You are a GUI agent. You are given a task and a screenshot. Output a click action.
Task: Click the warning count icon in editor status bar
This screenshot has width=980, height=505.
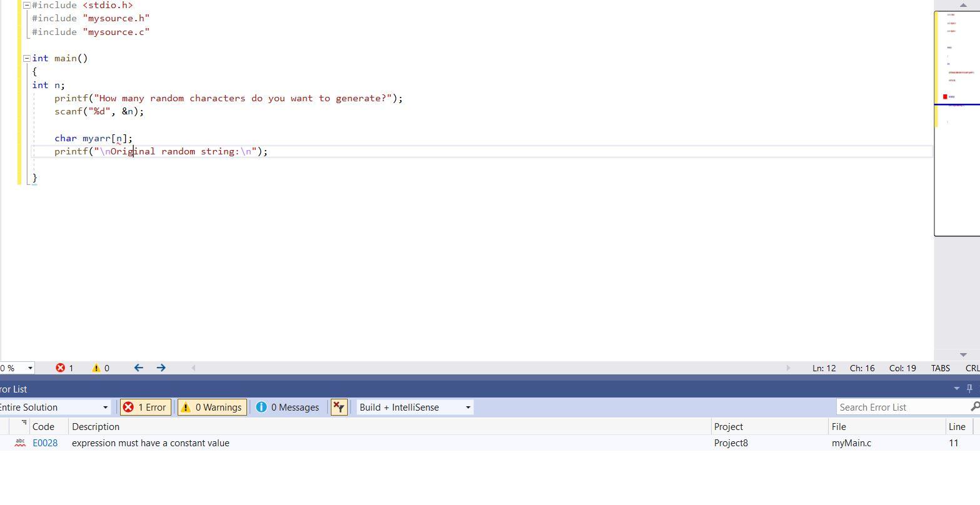click(x=96, y=367)
